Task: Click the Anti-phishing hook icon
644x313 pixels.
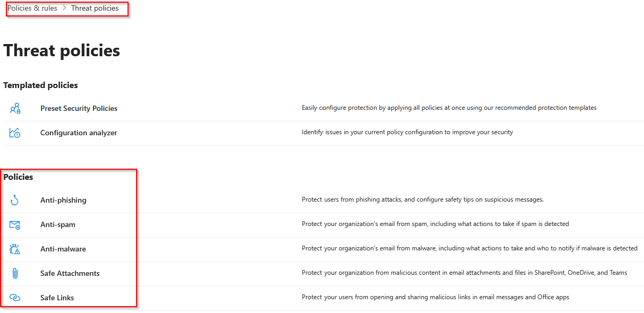Action: point(15,200)
